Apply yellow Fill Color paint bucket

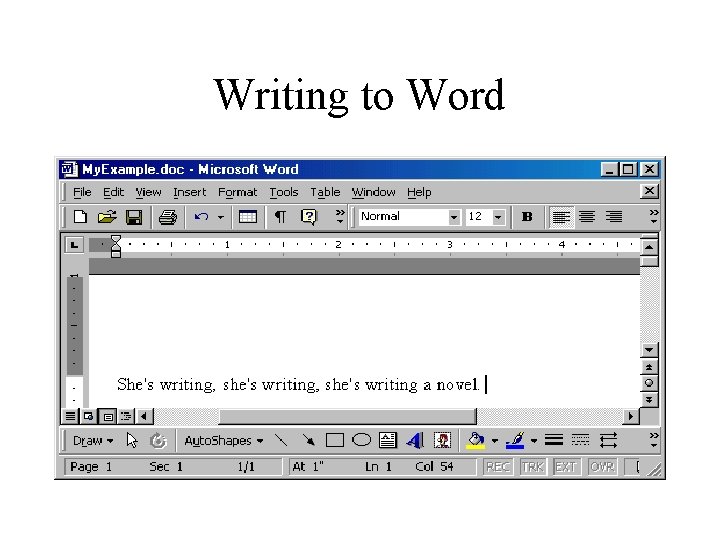click(x=476, y=440)
